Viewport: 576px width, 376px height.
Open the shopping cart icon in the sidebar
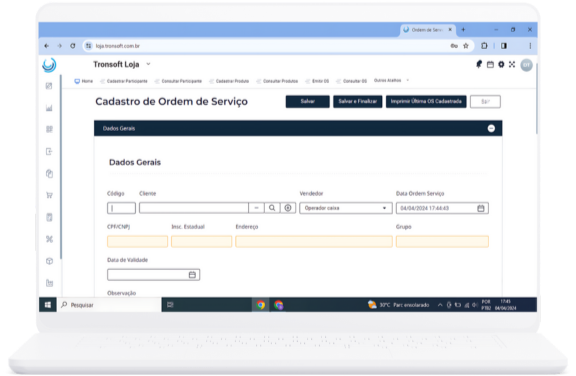pos(49,195)
